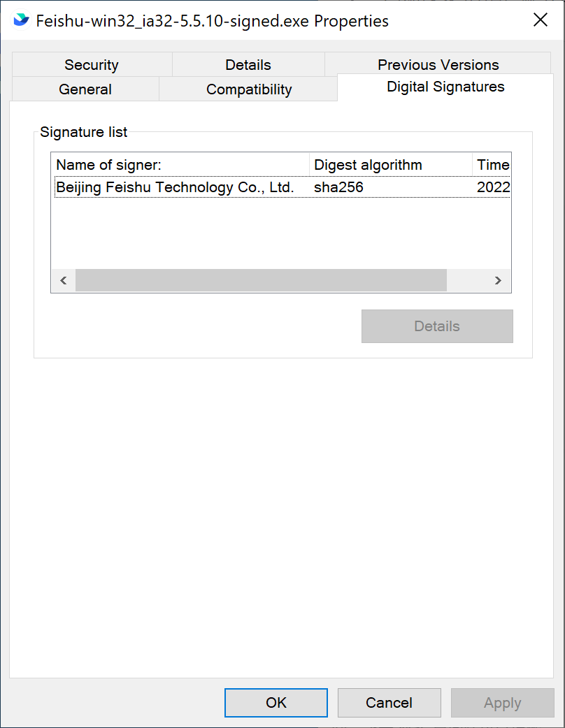Viewport: 565px width, 728px height.
Task: Confirm with the OK button
Action: [276, 703]
